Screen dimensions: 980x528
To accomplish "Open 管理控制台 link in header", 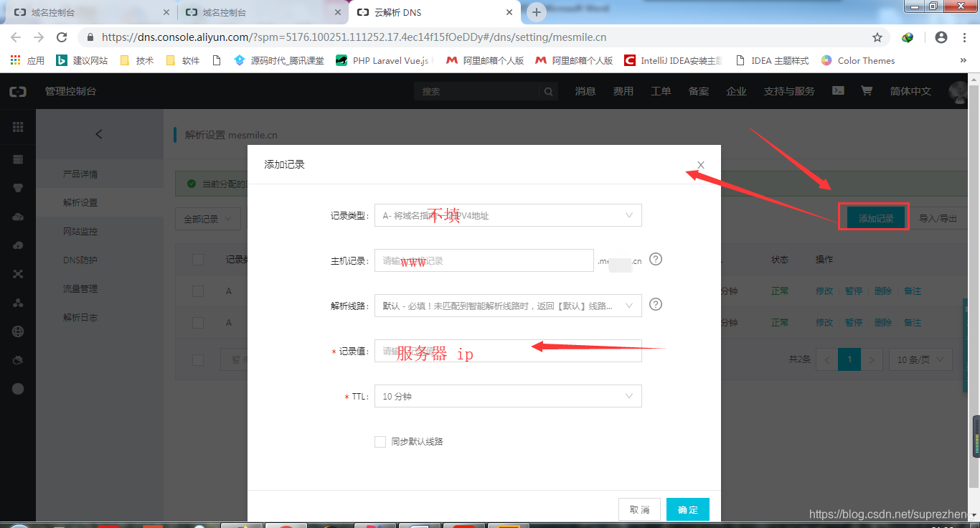I will pos(70,91).
